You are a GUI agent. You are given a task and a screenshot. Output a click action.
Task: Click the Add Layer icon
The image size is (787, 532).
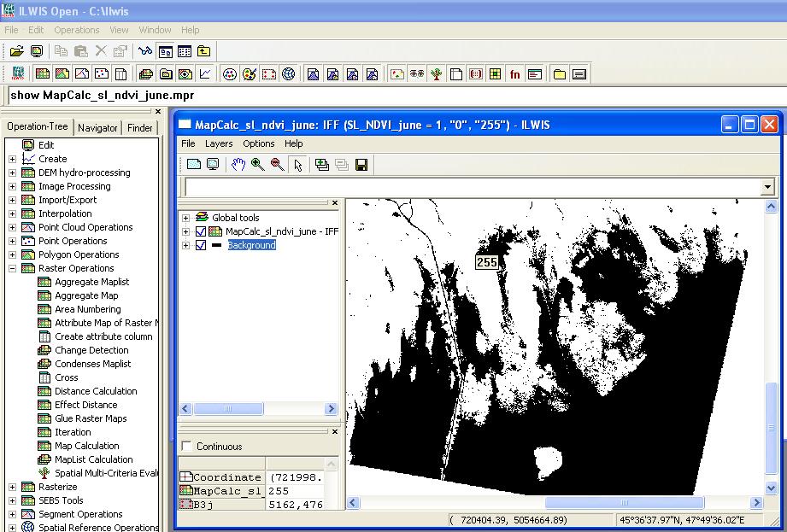coord(322,165)
